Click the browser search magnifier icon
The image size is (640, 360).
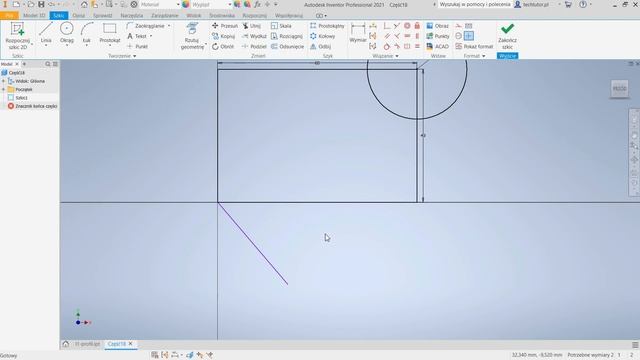click(48, 64)
